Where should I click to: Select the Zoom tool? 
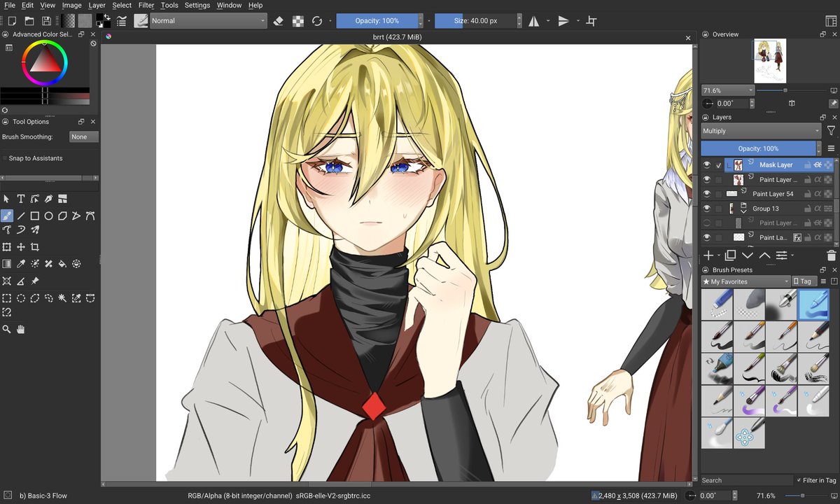(7, 329)
